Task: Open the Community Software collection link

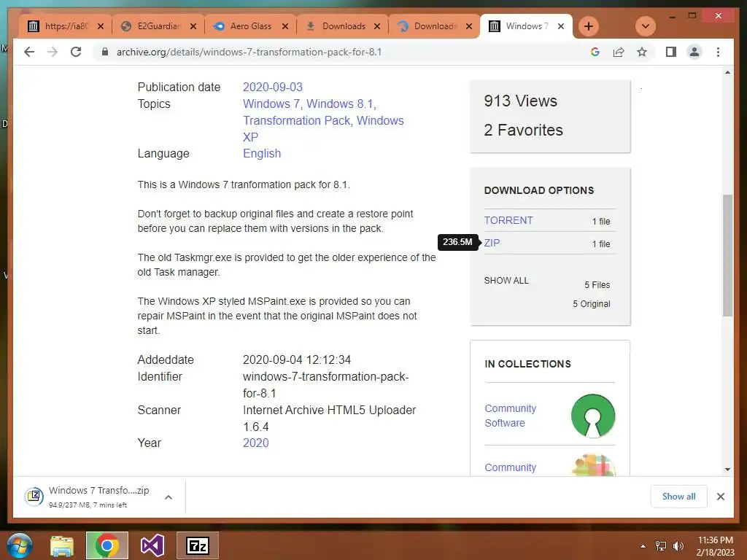Action: pyautogui.click(x=510, y=416)
